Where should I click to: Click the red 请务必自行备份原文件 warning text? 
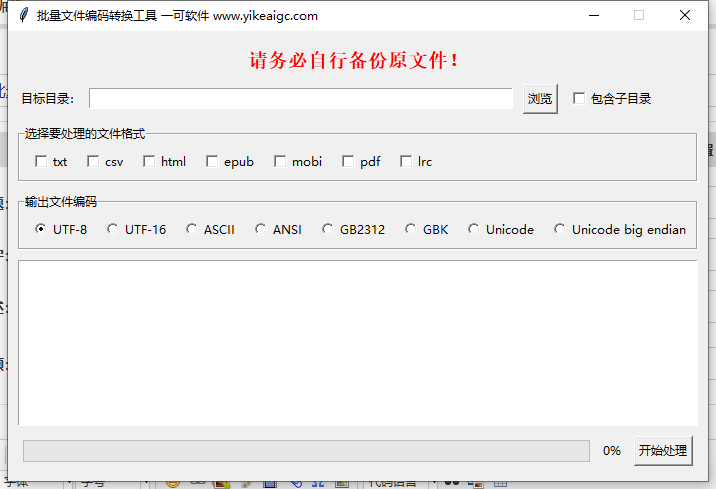(354, 60)
